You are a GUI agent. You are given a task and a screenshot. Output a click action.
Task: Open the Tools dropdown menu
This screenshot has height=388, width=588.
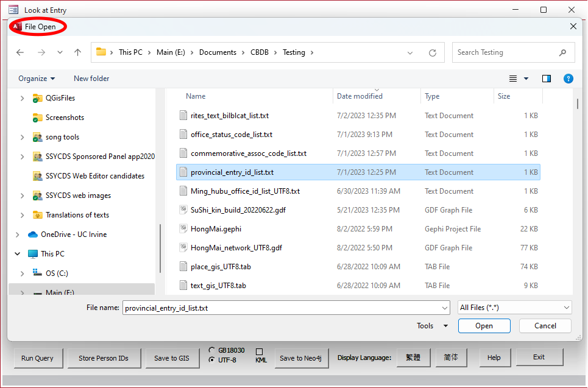pos(432,326)
